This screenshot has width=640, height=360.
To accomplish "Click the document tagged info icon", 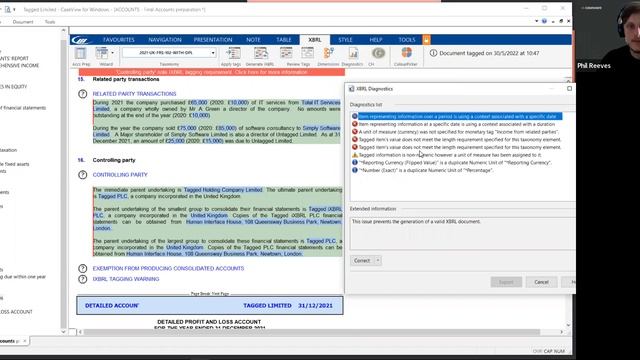I will pos(433,53).
